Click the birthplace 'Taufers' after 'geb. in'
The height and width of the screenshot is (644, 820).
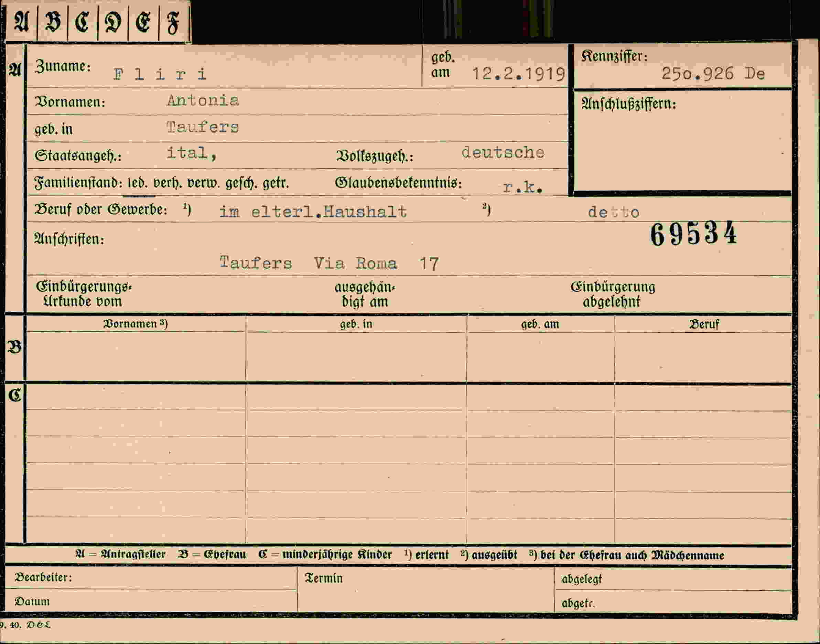(x=203, y=127)
